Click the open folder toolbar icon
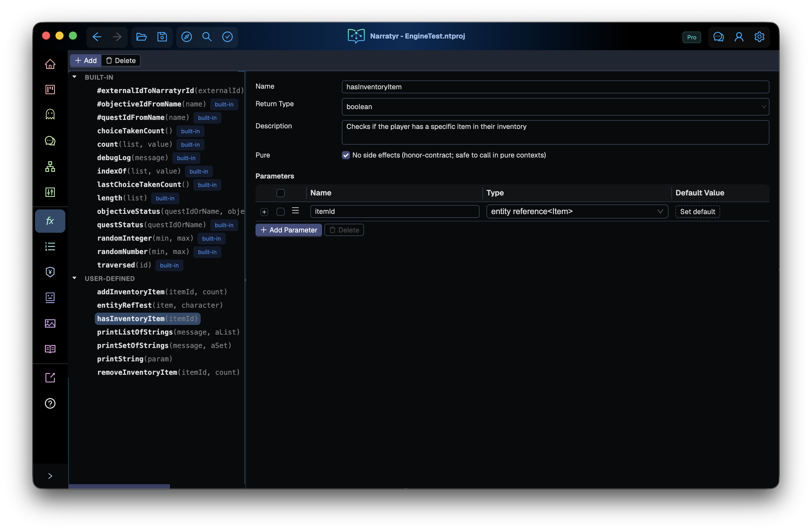 coord(141,37)
